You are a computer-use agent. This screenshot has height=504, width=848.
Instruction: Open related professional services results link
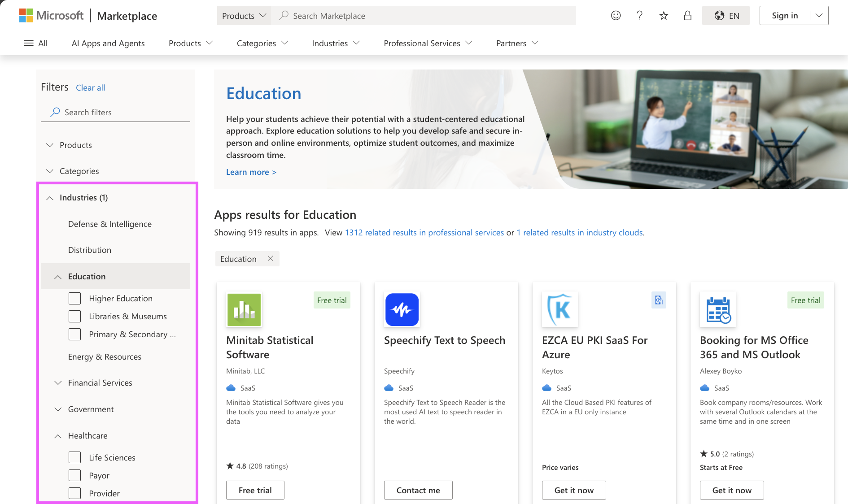click(x=424, y=232)
